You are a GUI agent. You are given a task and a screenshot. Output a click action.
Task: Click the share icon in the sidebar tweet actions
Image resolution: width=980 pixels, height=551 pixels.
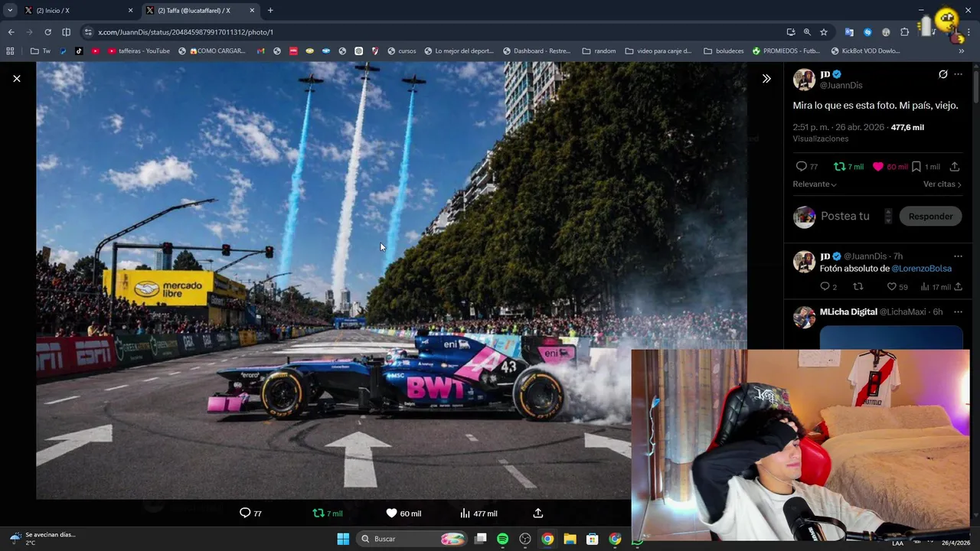point(955,166)
